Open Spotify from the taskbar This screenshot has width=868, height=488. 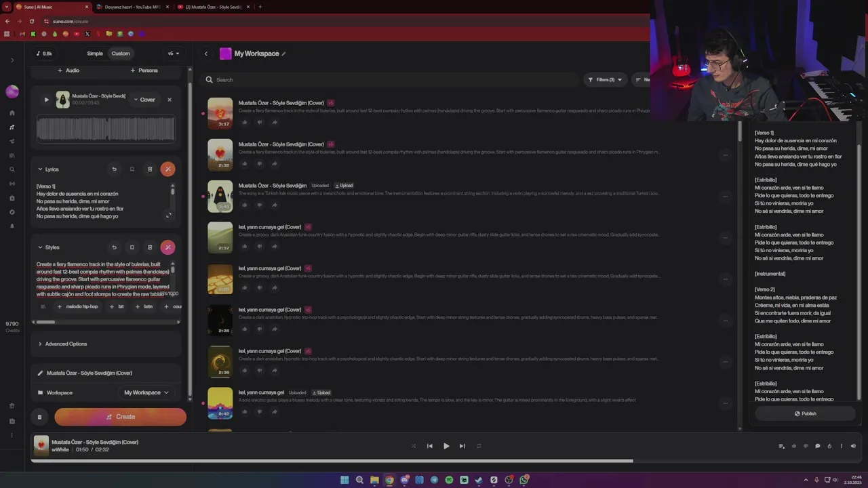[449, 480]
